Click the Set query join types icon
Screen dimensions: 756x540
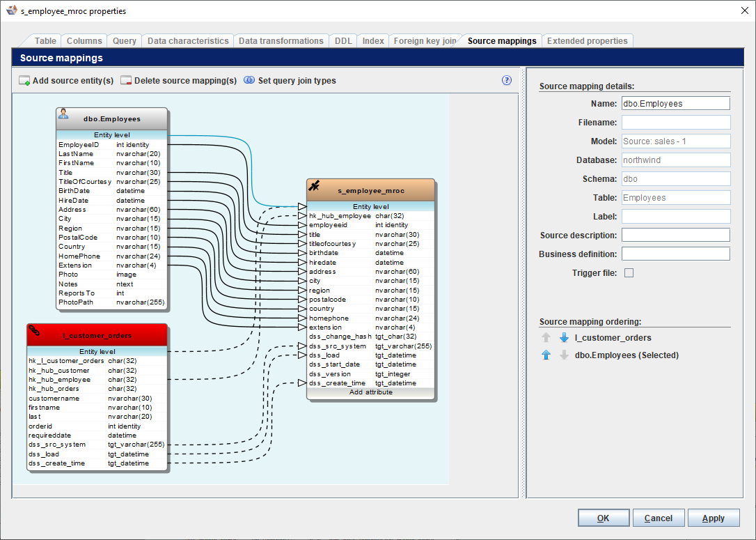[249, 81]
